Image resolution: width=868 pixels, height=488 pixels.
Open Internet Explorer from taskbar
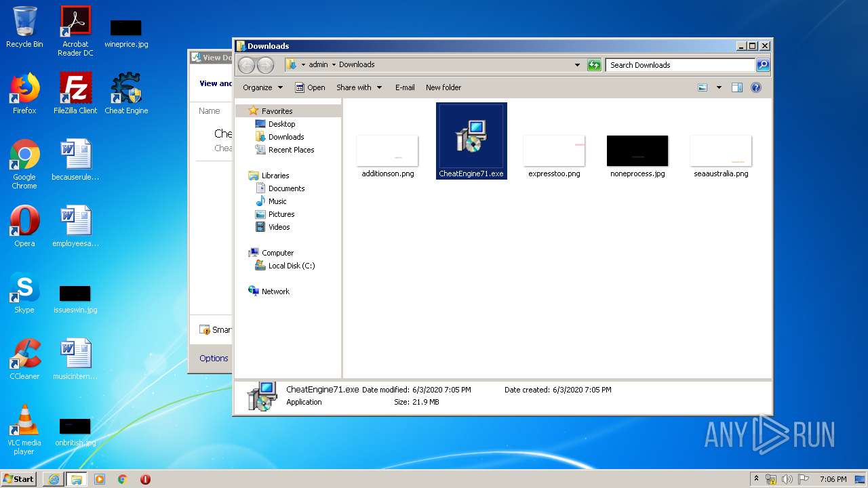tap(54, 479)
